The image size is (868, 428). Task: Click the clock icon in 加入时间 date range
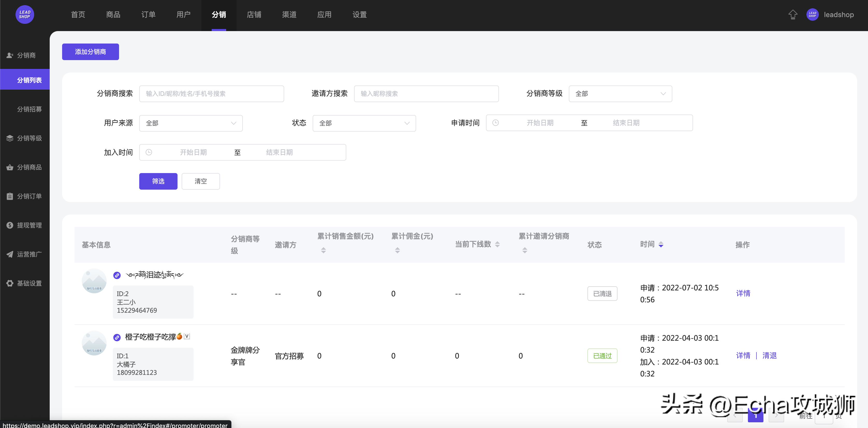(x=149, y=152)
